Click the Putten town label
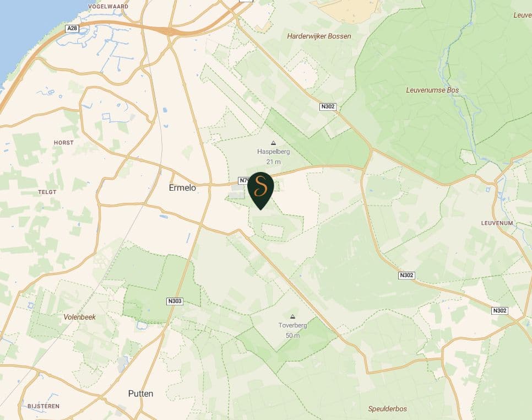The height and width of the screenshot is (420, 532). [140, 394]
